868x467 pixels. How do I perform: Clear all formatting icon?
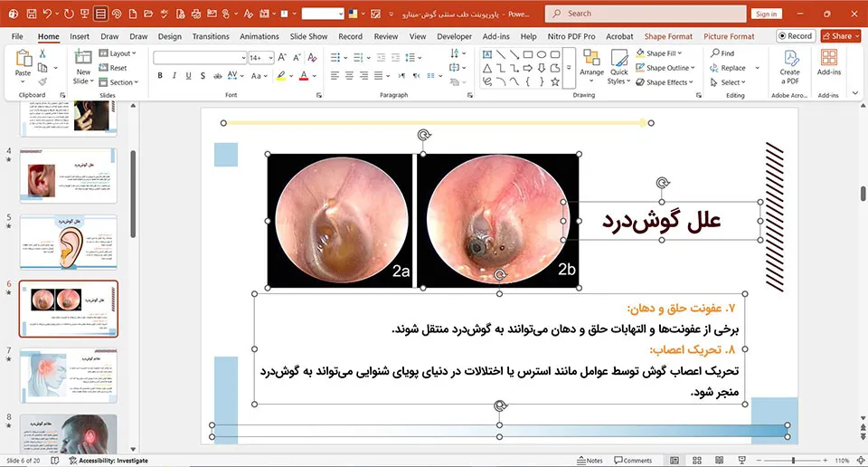[312, 58]
